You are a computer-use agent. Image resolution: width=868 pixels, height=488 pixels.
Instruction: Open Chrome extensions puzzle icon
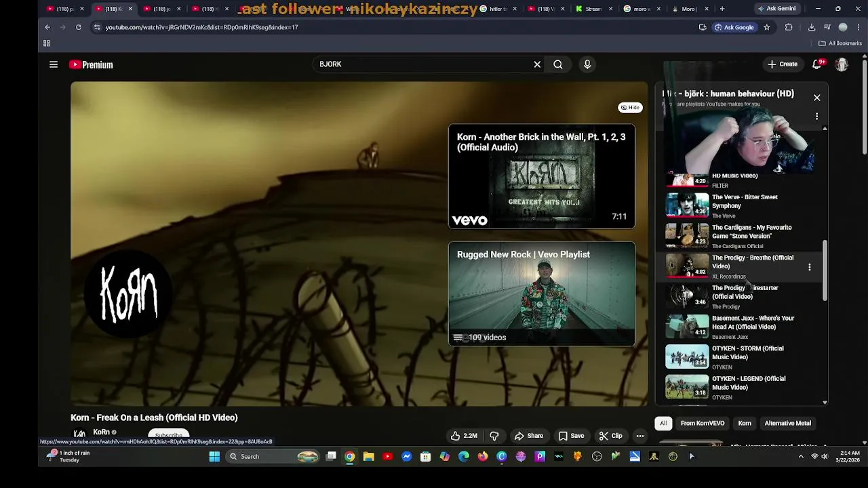click(x=789, y=27)
